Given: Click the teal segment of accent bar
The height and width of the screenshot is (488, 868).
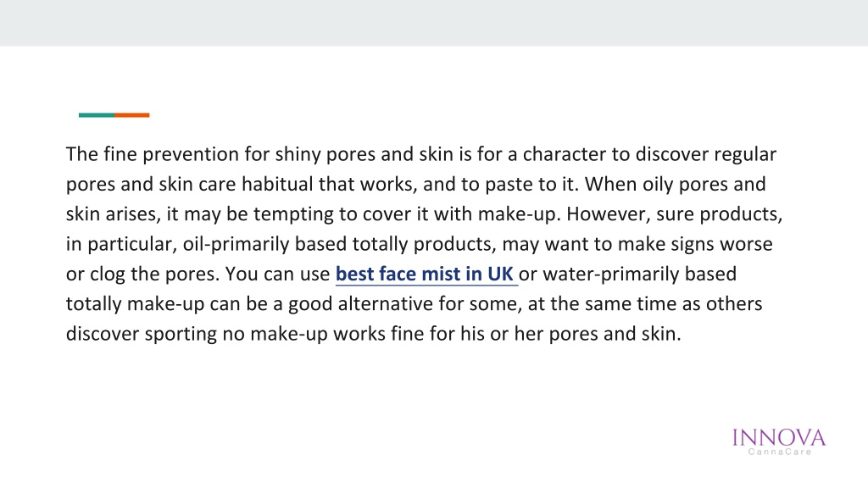Looking at the screenshot, I should [97, 115].
